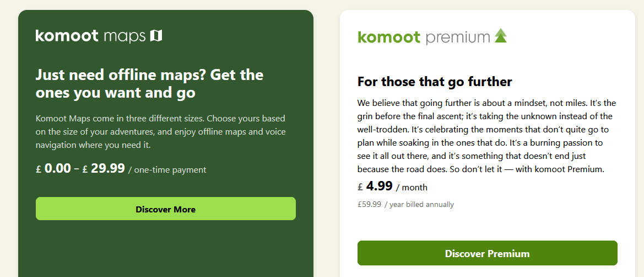Click the white komoot maps logo text
Screen dimensions: 644x277
click(91, 36)
